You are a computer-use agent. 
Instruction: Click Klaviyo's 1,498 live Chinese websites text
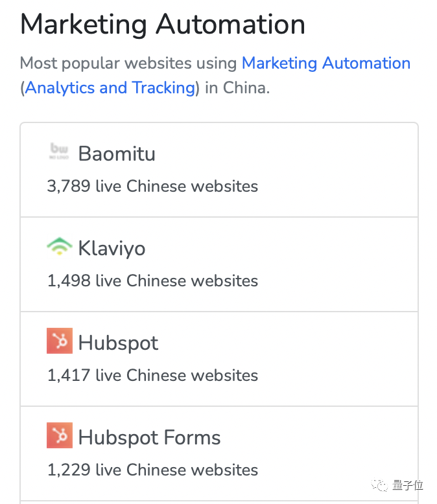[x=152, y=281]
